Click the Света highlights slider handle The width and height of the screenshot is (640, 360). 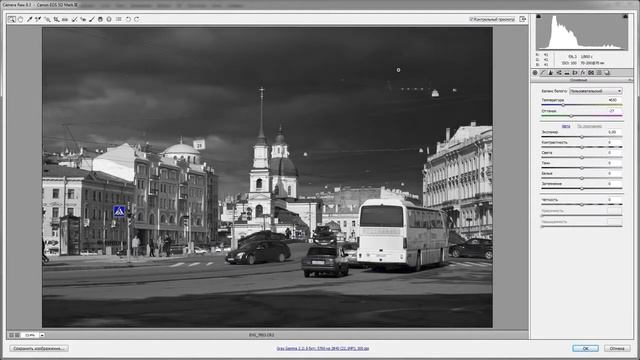[x=582, y=158]
